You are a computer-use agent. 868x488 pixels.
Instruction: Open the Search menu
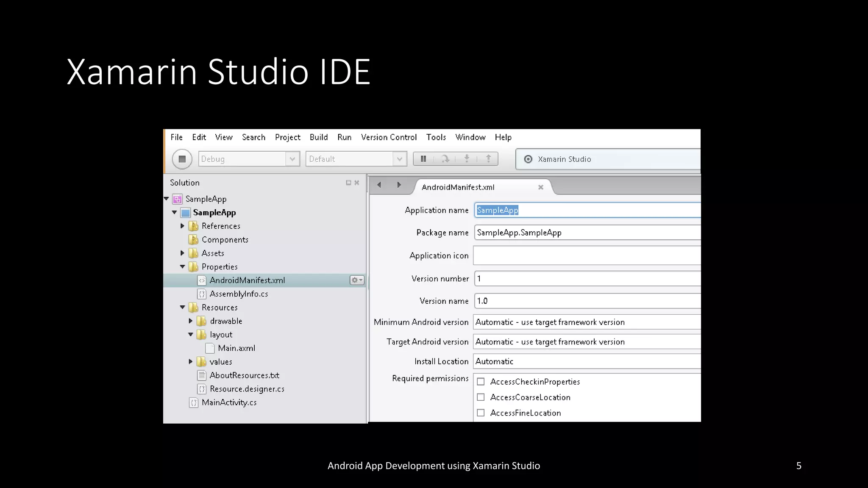254,137
